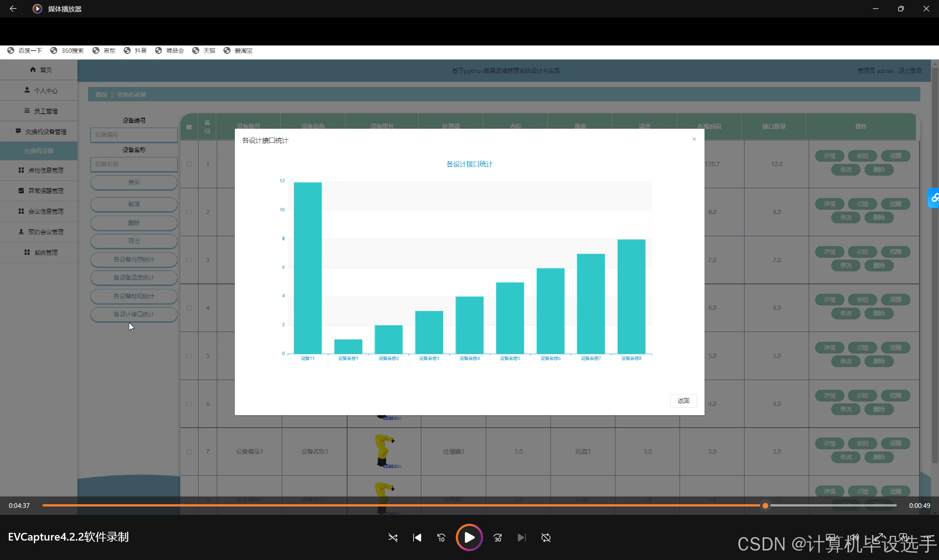
Task: Click the back arrow in the media player title bar
Action: [13, 9]
